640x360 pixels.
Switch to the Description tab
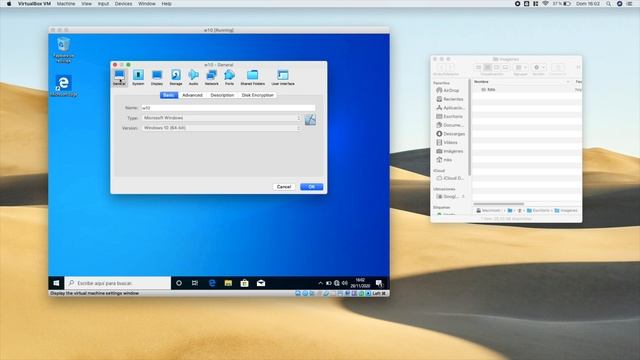click(222, 95)
